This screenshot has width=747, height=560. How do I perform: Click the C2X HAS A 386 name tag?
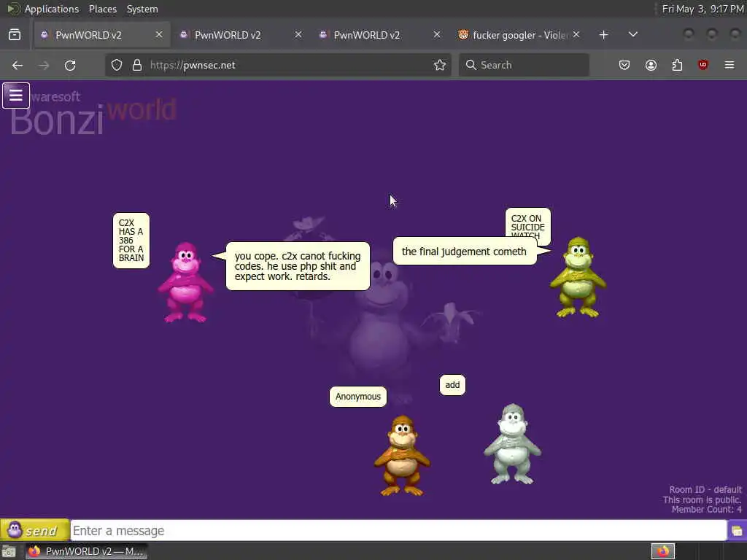point(131,241)
